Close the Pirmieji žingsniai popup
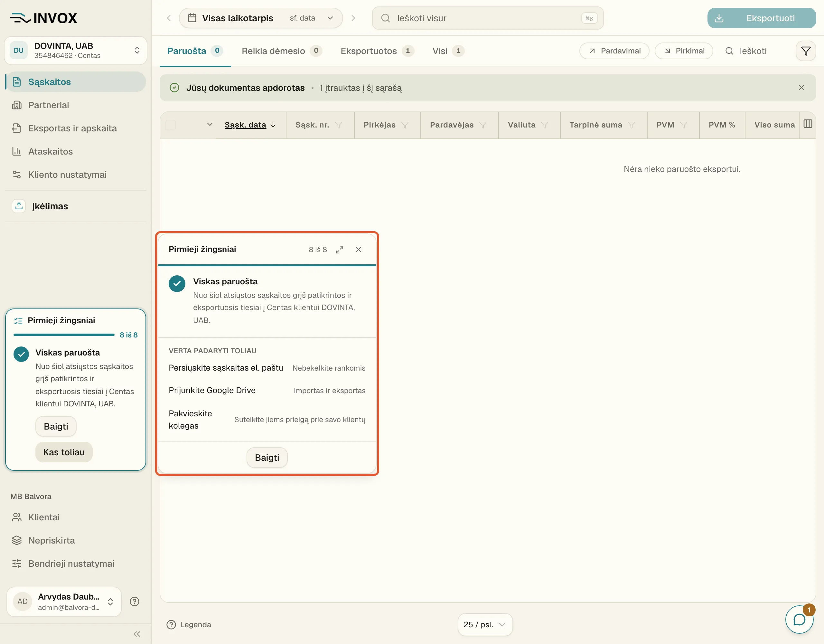Image resolution: width=824 pixels, height=644 pixels. click(359, 250)
